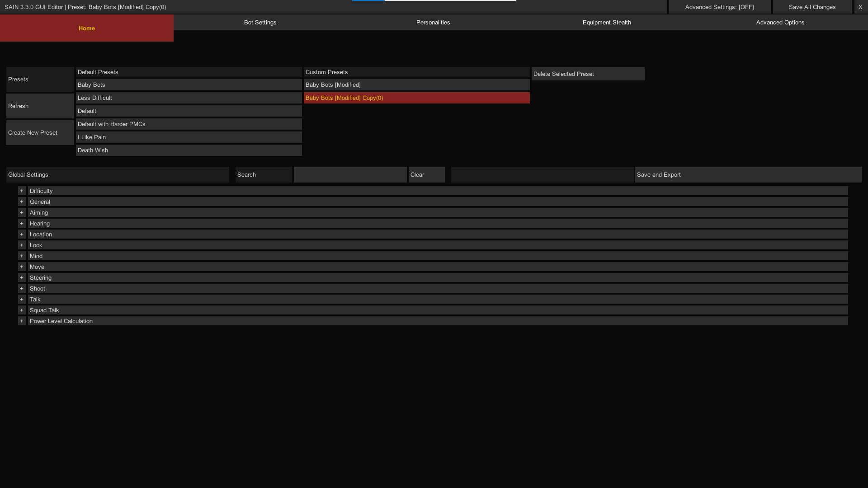Expand the Power Level Calculation section
Viewport: 868px width, 488px height.
22,321
